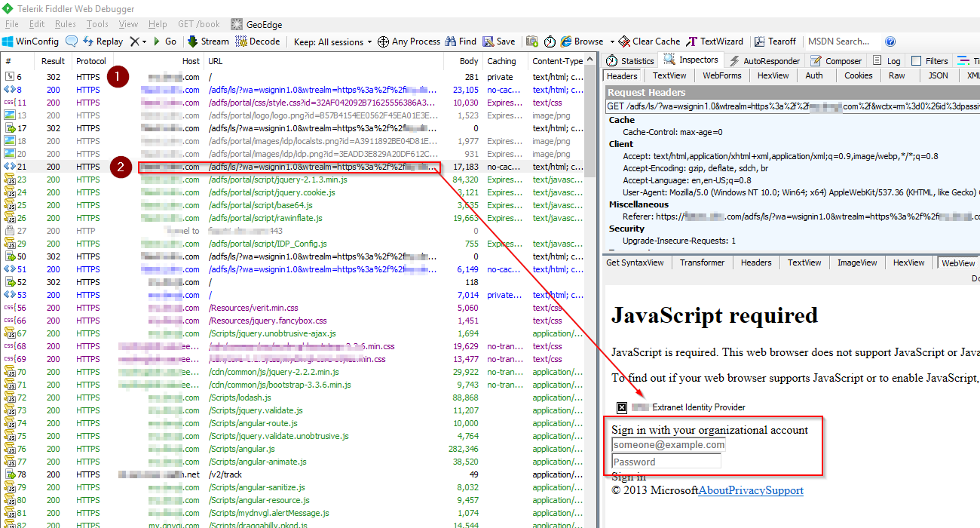Start the session timer clock icon

coord(550,41)
